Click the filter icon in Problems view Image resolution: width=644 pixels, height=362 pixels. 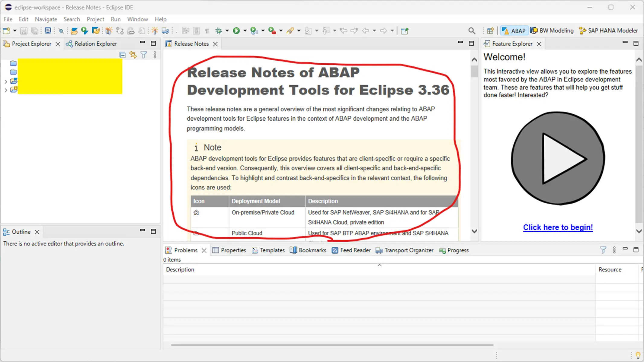[x=603, y=250]
